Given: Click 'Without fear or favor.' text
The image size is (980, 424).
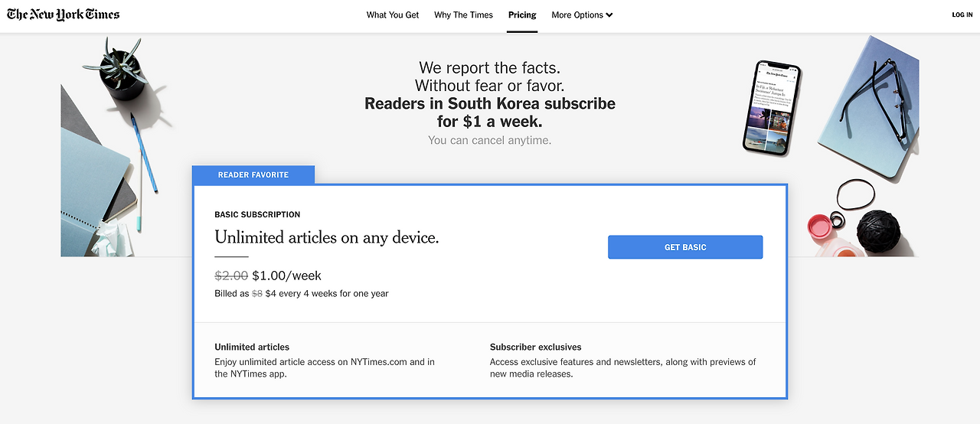Looking at the screenshot, I should (x=490, y=86).
